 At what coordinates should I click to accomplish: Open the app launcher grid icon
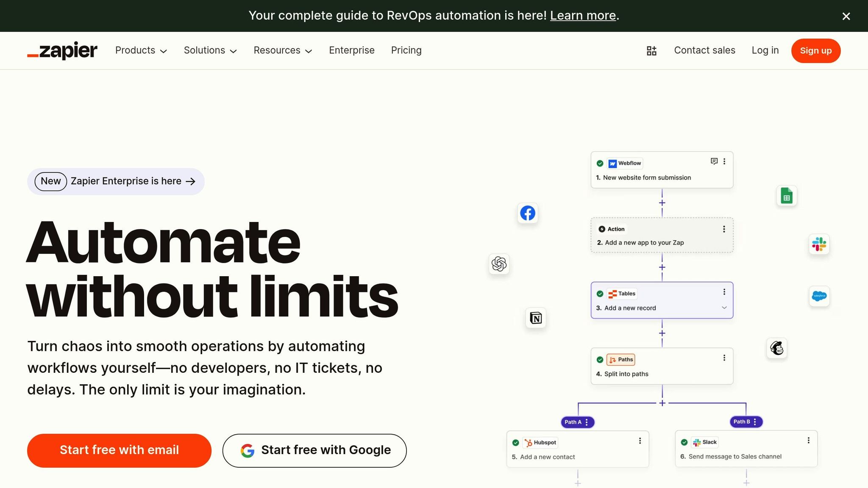(x=651, y=50)
